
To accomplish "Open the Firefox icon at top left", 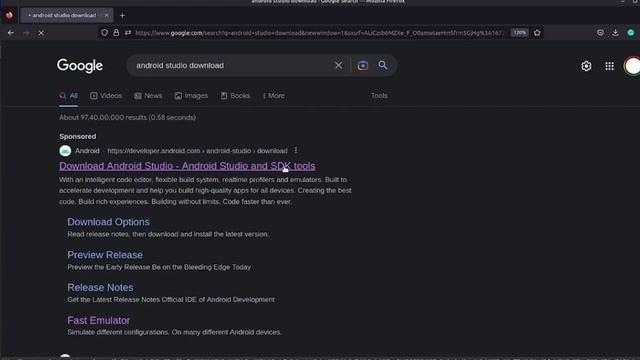I will 9,16.
